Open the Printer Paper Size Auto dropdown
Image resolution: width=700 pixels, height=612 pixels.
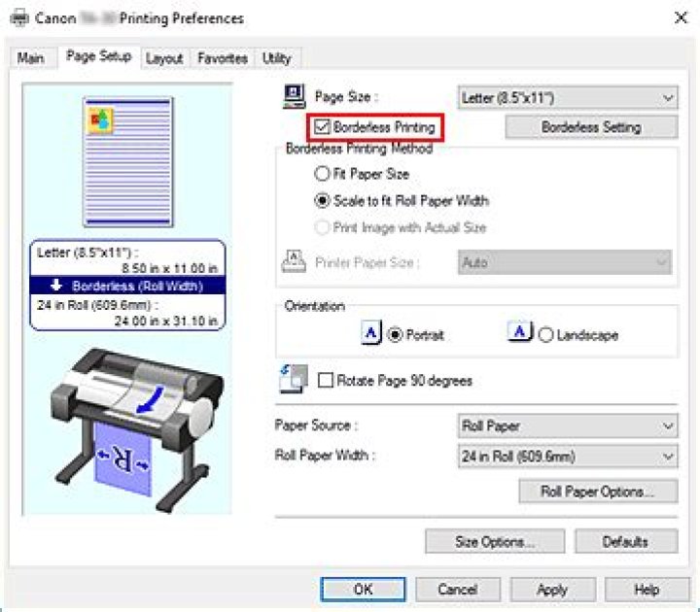(565, 262)
